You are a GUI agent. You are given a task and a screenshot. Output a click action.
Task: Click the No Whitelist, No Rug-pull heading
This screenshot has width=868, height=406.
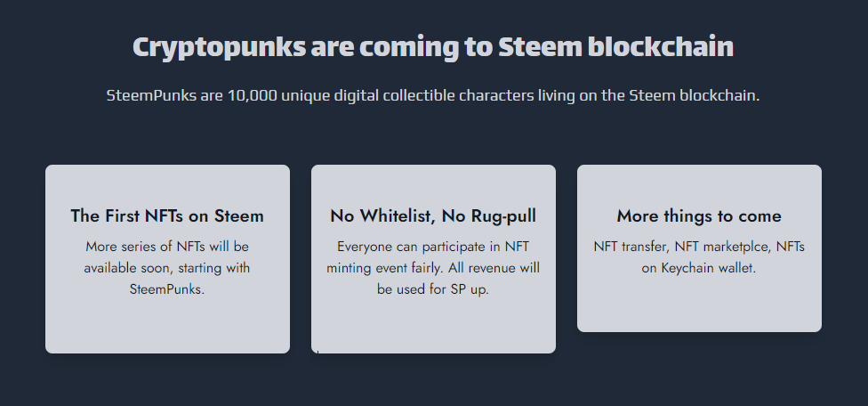(433, 216)
